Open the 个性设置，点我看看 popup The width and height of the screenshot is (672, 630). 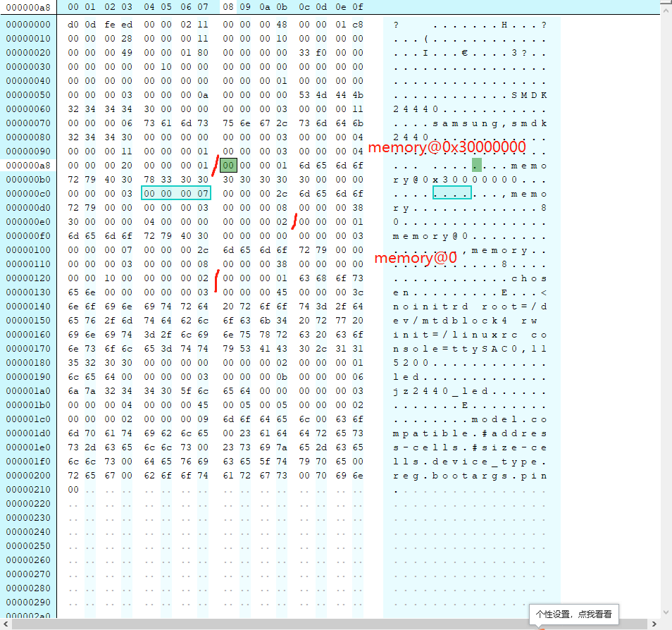click(x=573, y=614)
